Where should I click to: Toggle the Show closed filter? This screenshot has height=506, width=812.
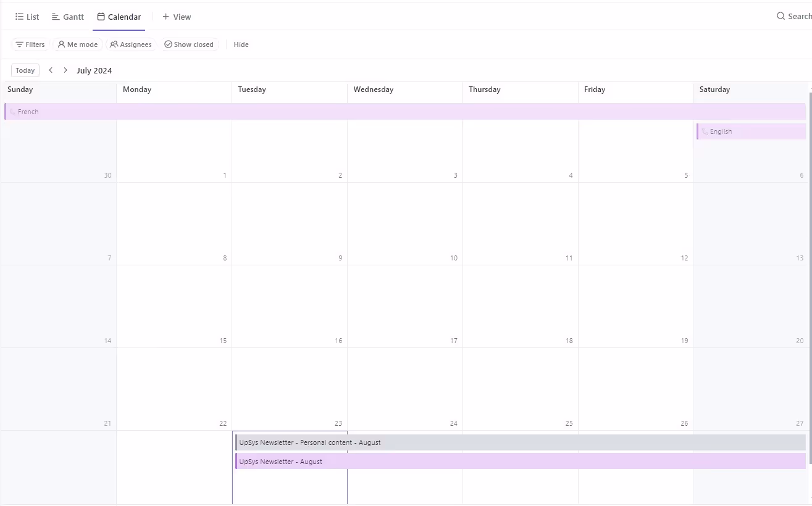[x=190, y=44]
